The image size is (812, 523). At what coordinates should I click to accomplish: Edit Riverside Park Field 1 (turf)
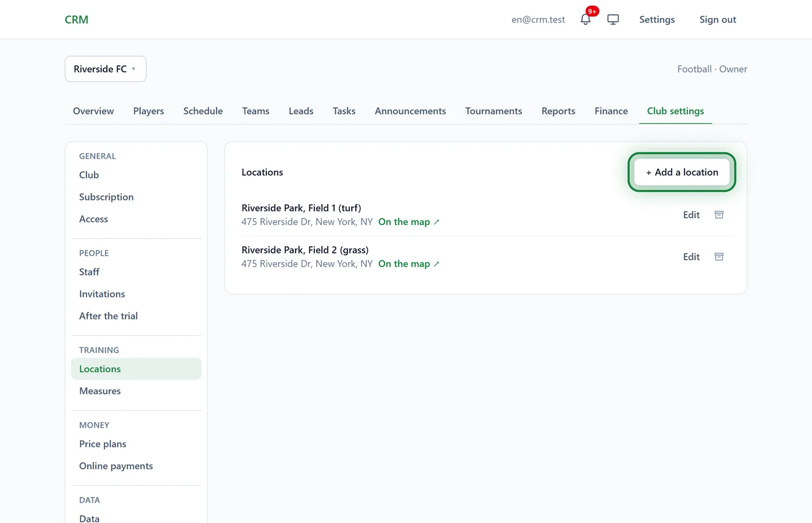click(691, 215)
